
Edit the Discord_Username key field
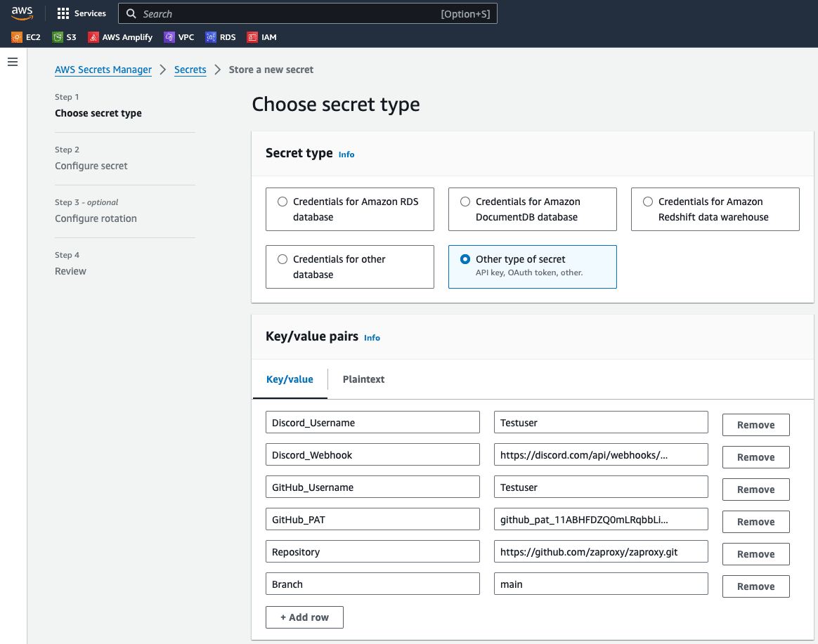click(372, 422)
